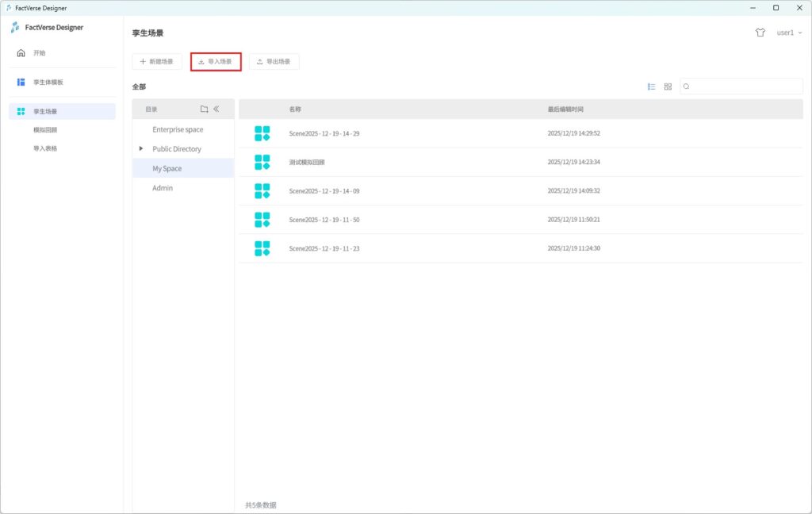Click scene icon for Scene2025-12-19-11-23

262,248
